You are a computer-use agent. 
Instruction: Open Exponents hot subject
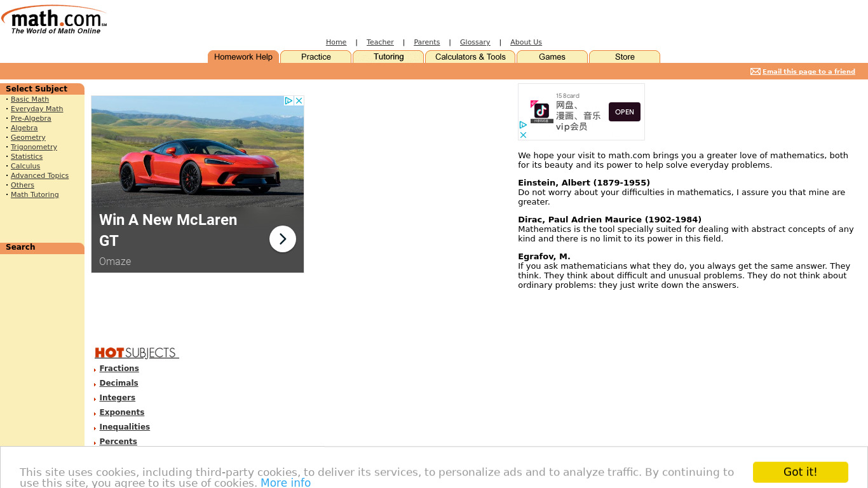pyautogui.click(x=122, y=412)
